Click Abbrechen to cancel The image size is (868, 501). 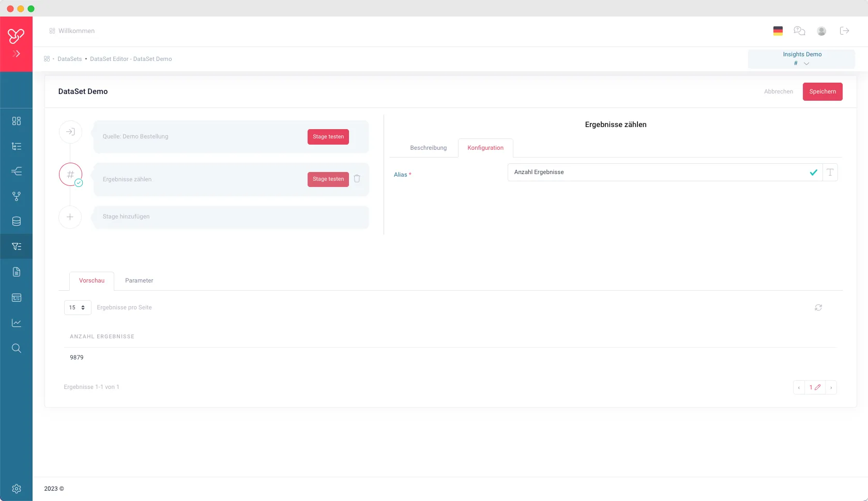779,91
